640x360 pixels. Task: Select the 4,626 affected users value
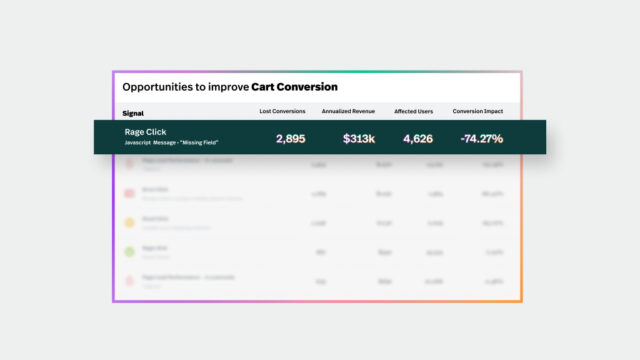click(418, 139)
